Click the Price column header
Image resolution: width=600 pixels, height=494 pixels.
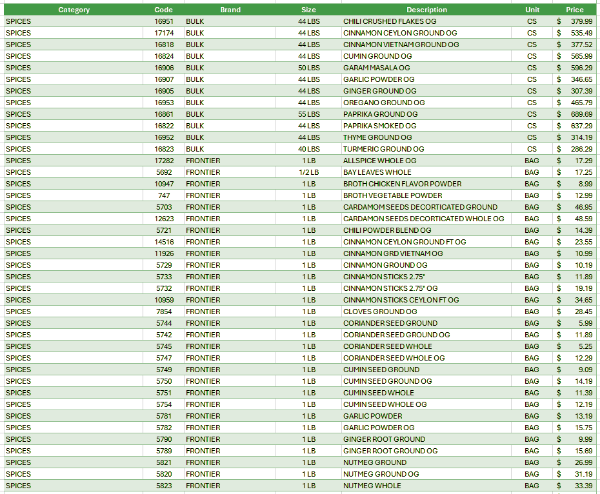[574, 9]
